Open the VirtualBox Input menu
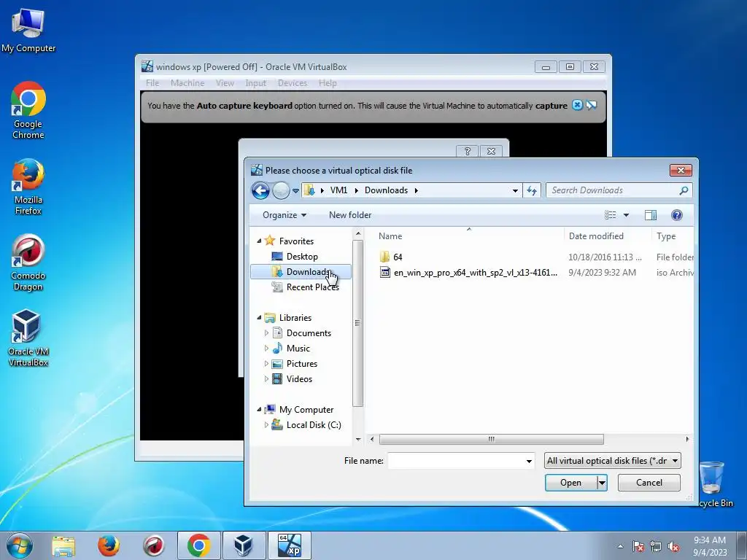This screenshot has width=747, height=560. click(x=255, y=83)
